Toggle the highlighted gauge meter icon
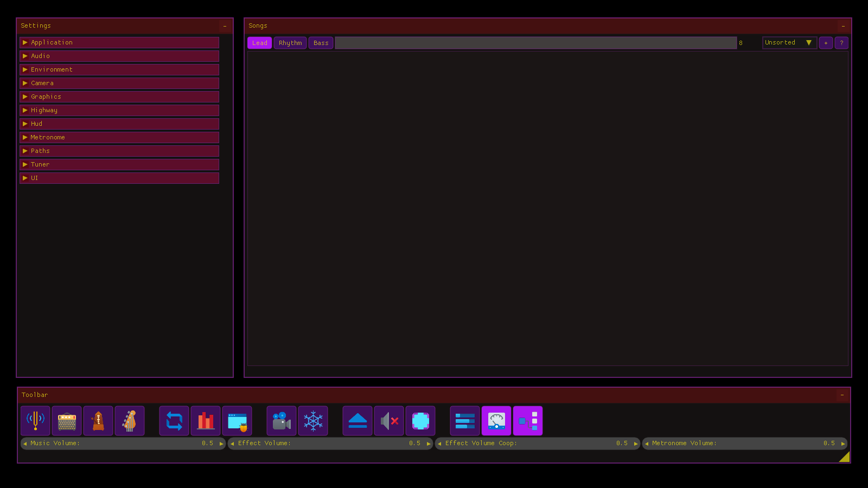Screen dimensions: 868x488 point(496,421)
